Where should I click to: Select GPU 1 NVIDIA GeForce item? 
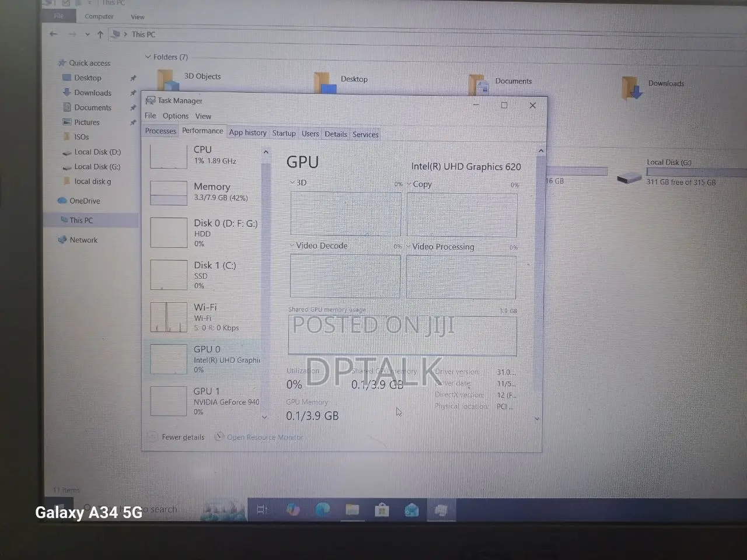(203, 401)
